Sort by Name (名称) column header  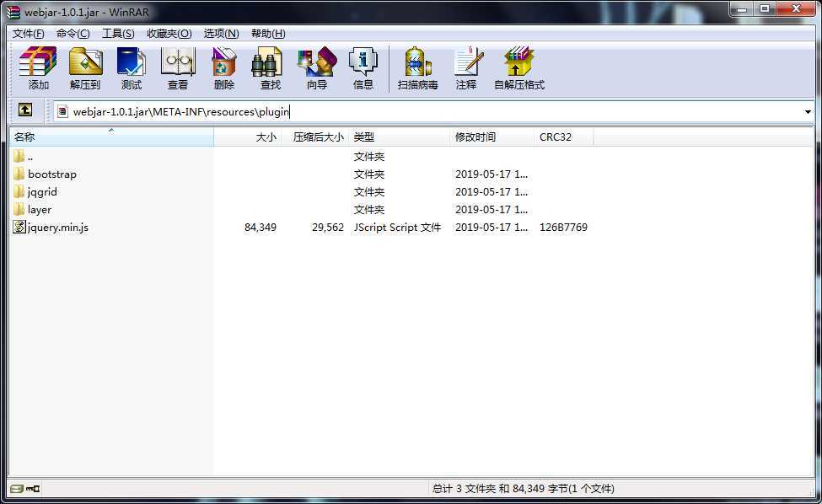point(111,137)
